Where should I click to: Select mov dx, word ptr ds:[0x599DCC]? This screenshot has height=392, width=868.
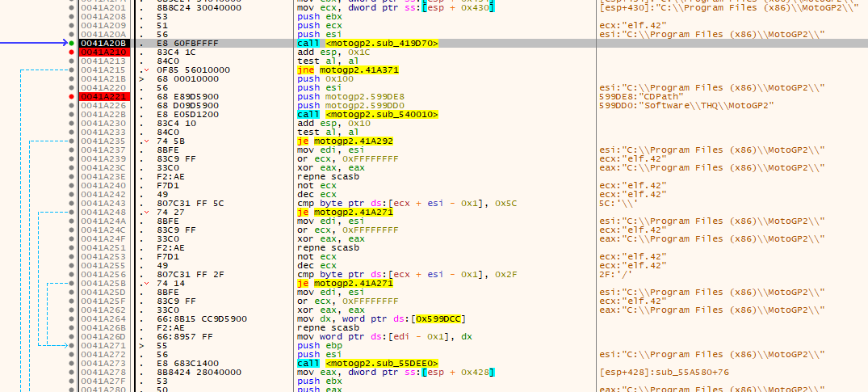(382, 318)
